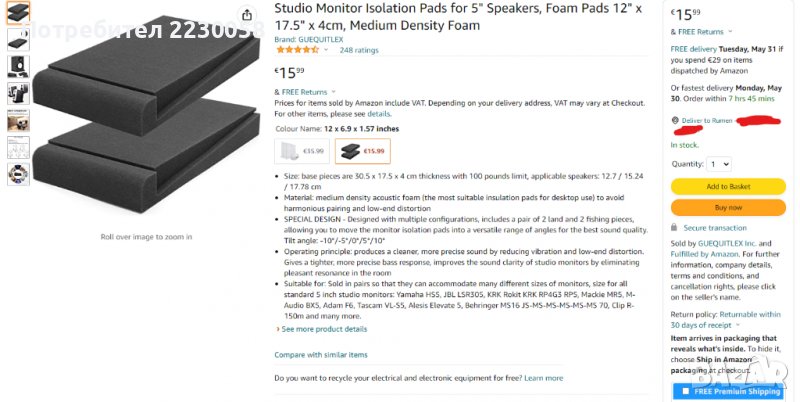
Task: Open the last thumbnail in the gallery
Action: tap(19, 173)
